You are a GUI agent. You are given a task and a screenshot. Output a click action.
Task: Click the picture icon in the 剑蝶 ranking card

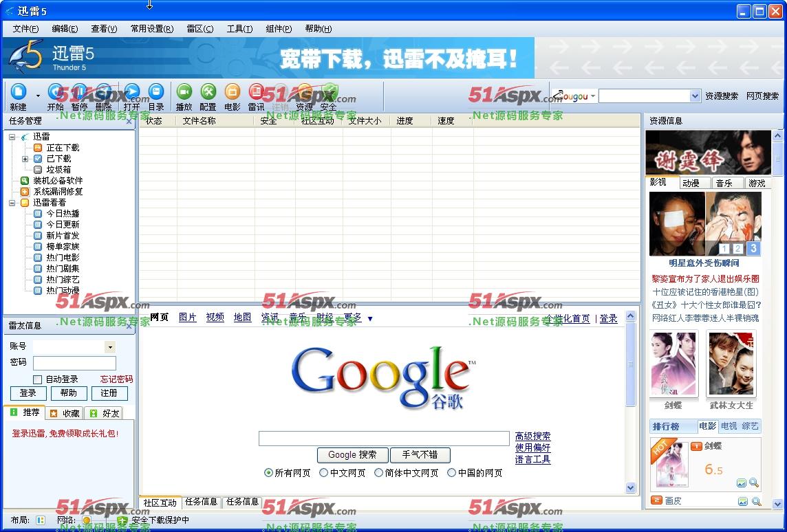tap(742, 483)
